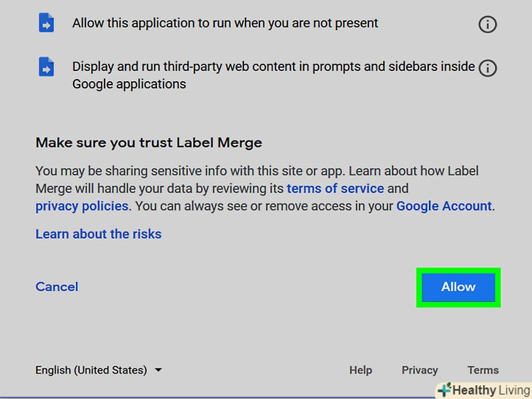Viewport: 532px width, 399px height.
Task: Open the Help footer link
Action: tap(360, 370)
